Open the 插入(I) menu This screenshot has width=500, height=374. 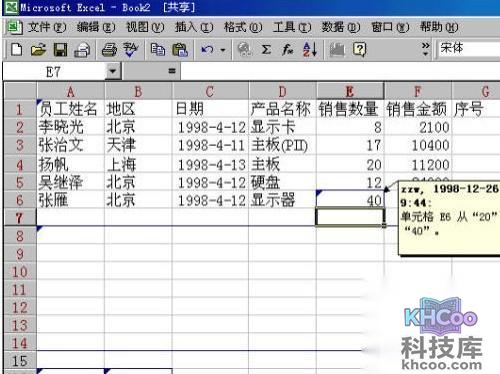point(194,27)
